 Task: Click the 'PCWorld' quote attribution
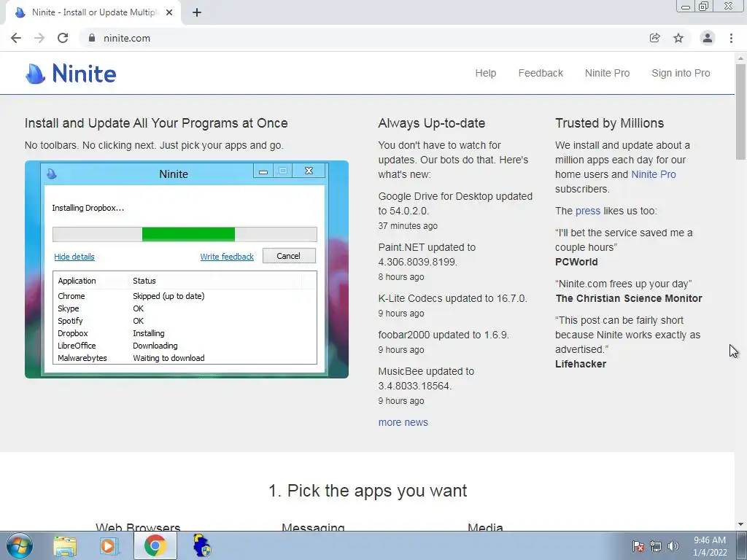576,262
